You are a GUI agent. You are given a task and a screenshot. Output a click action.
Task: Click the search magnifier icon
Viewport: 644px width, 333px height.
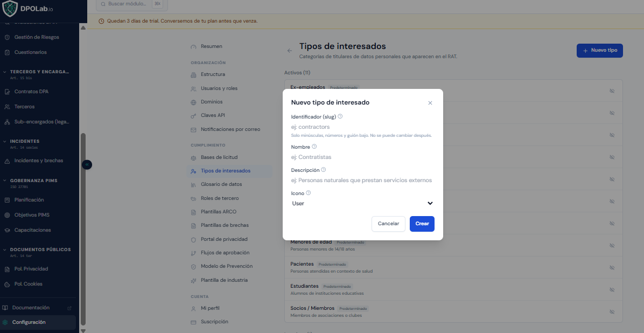[103, 4]
